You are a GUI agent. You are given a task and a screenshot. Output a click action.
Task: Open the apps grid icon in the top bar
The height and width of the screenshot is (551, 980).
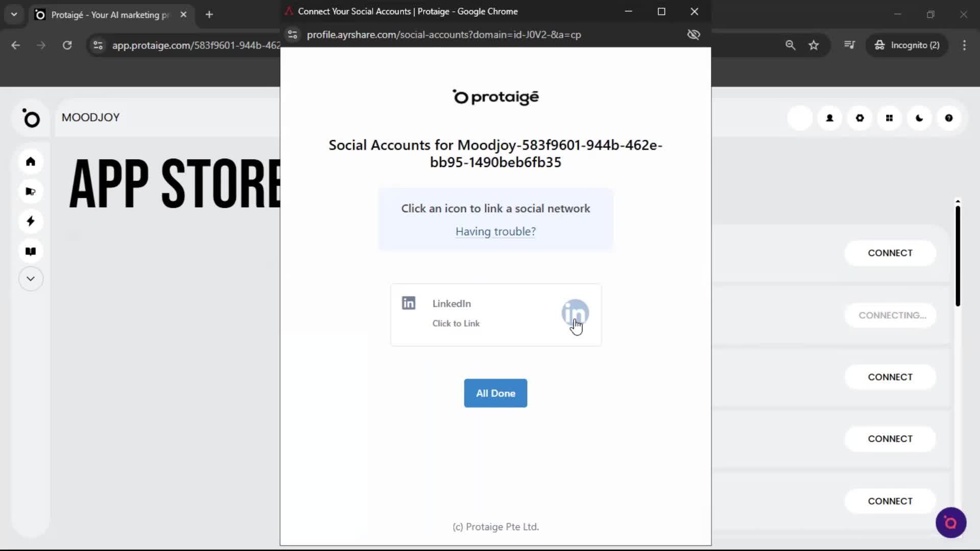pyautogui.click(x=890, y=118)
